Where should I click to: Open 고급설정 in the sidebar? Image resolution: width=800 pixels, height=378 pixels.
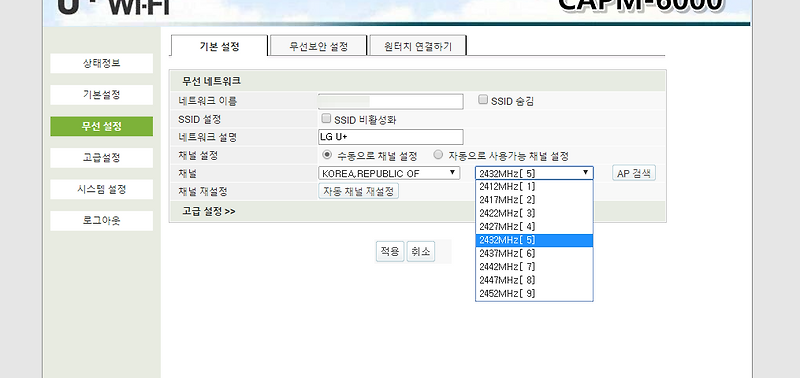[102, 158]
